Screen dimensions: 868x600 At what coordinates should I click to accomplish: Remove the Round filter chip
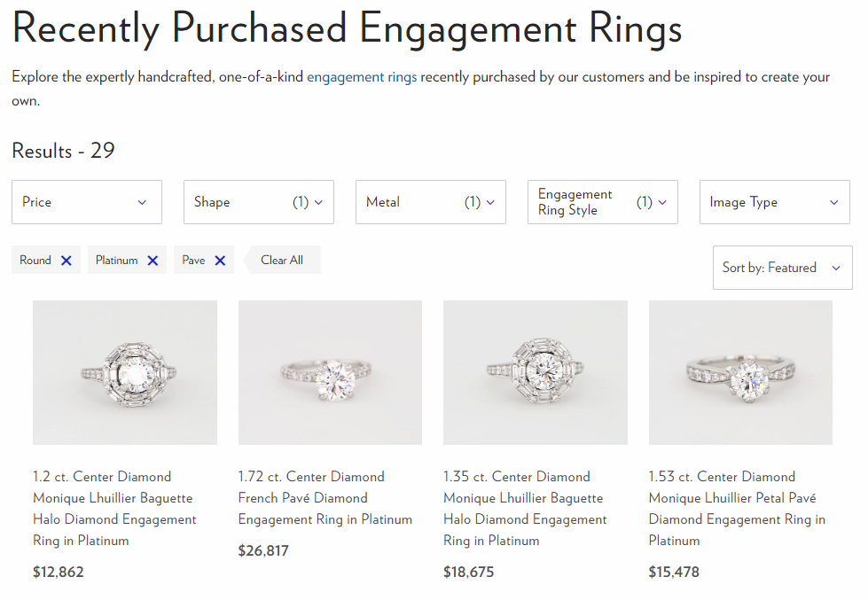coord(66,261)
